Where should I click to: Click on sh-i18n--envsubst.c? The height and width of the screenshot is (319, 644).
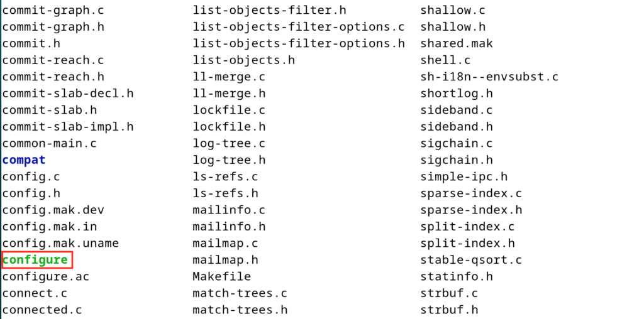click(489, 77)
